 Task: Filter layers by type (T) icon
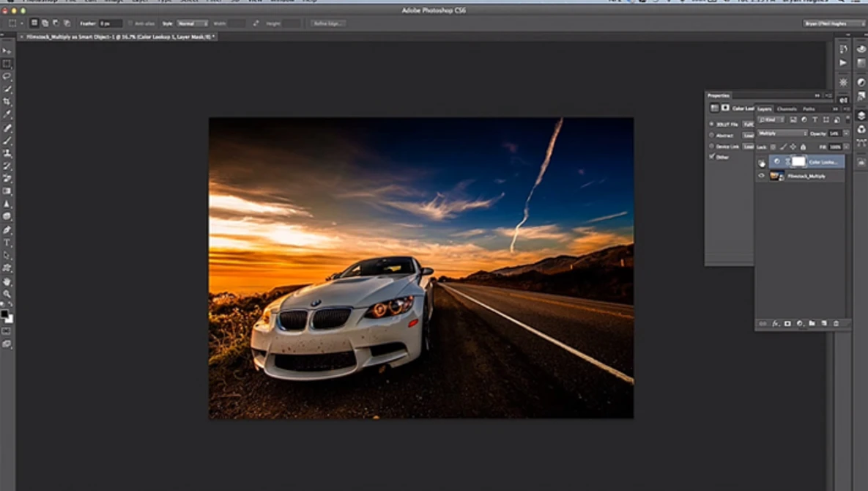click(x=815, y=119)
